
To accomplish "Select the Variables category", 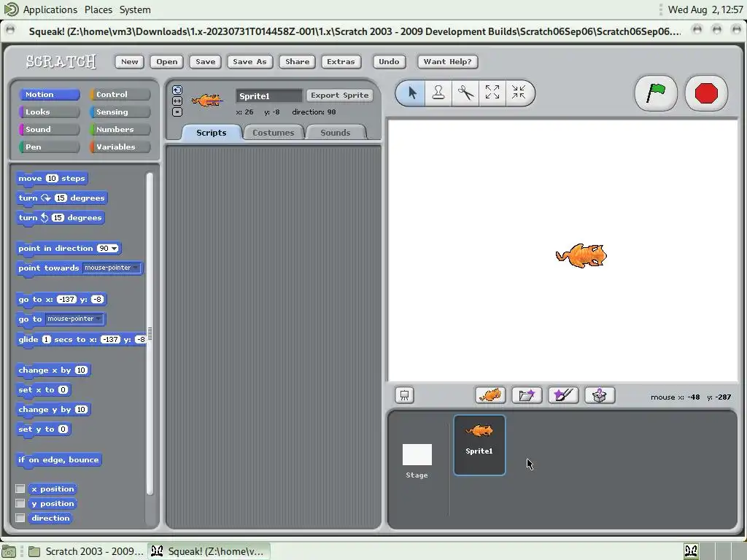I will click(x=120, y=147).
